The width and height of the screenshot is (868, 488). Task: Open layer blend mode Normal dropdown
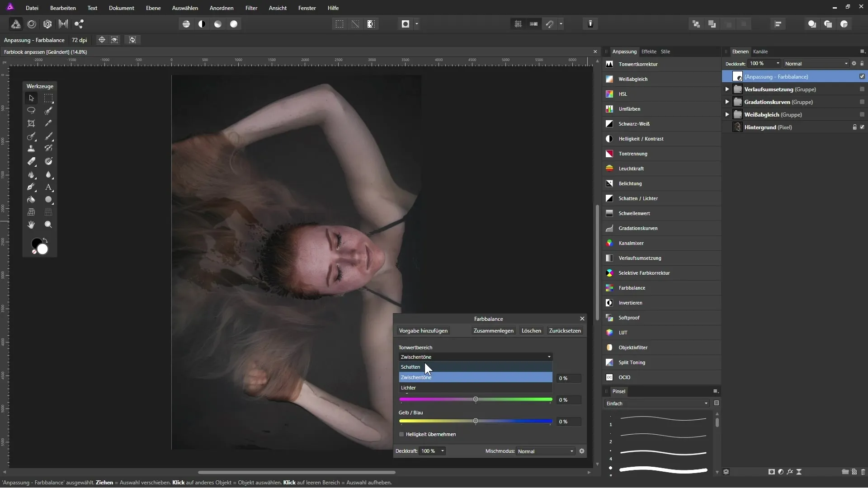point(816,64)
